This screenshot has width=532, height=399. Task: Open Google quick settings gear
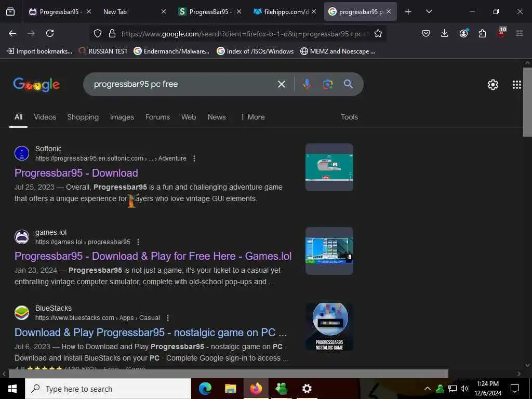pyautogui.click(x=493, y=85)
